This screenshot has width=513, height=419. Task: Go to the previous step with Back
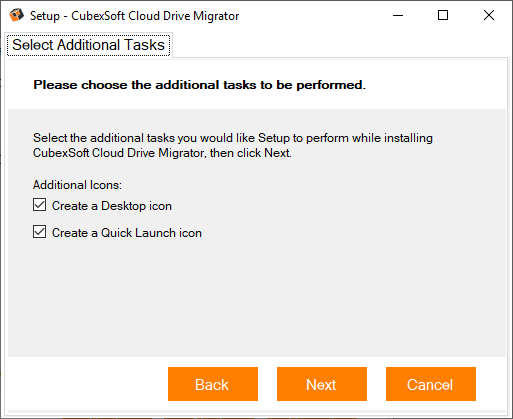pyautogui.click(x=213, y=384)
